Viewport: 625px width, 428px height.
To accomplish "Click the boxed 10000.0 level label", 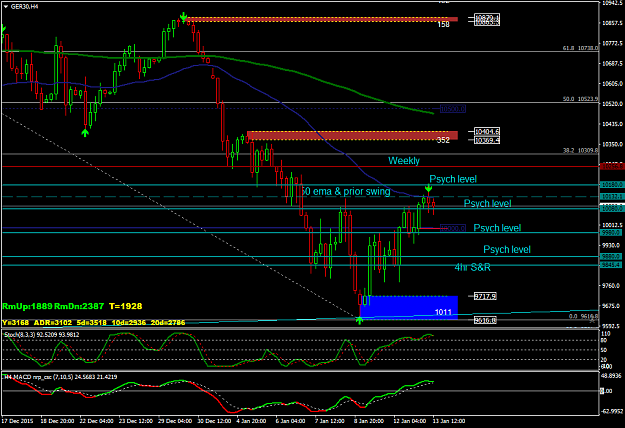I will (x=453, y=228).
